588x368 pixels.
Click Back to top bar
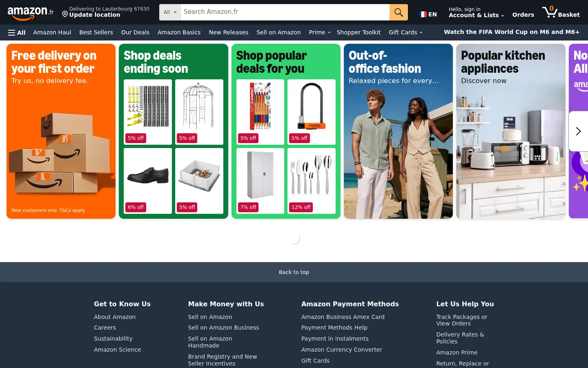(x=294, y=272)
